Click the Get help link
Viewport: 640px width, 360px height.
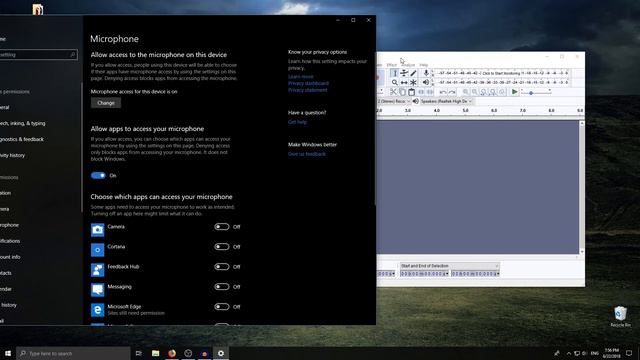[297, 122]
